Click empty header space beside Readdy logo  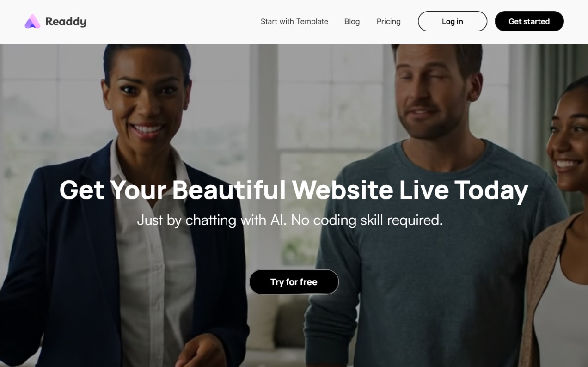(x=171, y=21)
